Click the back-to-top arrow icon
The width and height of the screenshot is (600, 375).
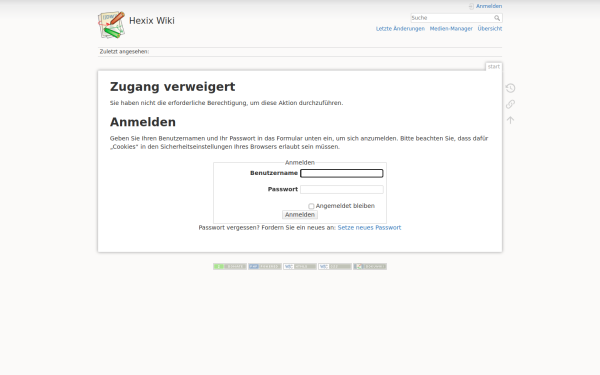pos(510,120)
